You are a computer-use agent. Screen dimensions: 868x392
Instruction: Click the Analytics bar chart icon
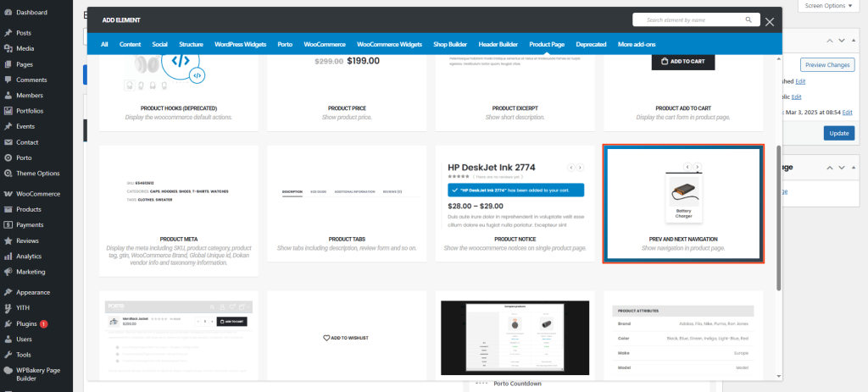[7, 256]
